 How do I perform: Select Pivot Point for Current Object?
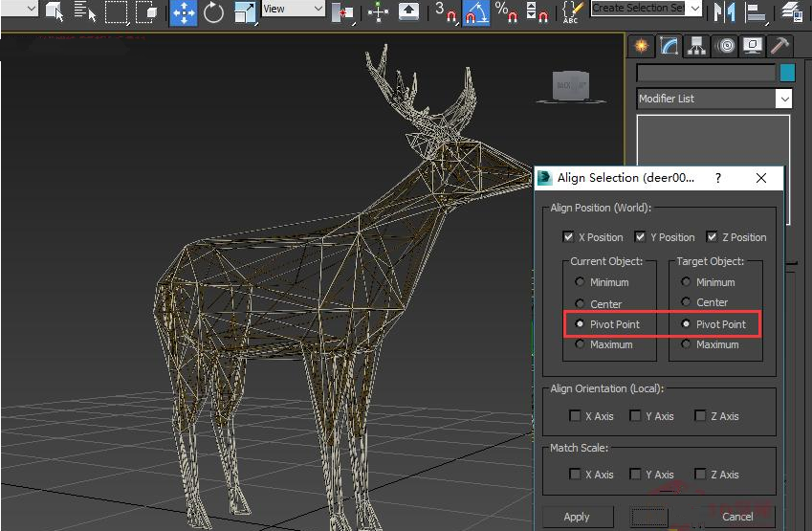click(x=580, y=323)
